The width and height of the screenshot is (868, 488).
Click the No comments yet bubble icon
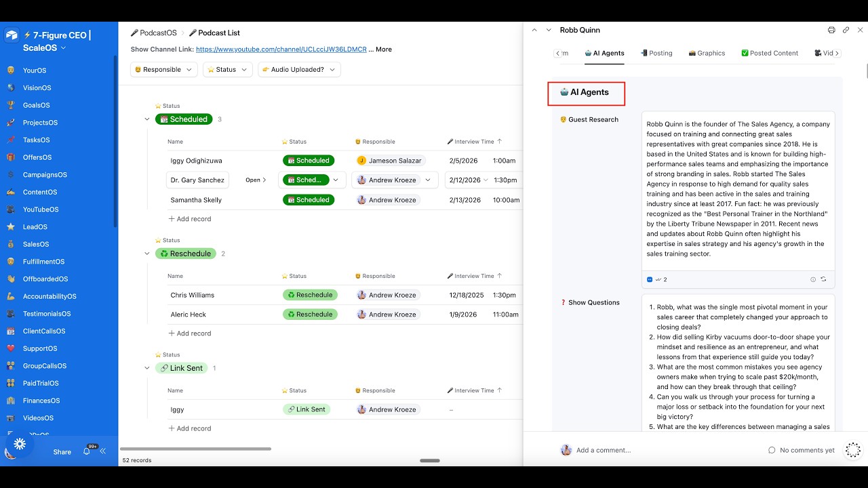pos(772,450)
